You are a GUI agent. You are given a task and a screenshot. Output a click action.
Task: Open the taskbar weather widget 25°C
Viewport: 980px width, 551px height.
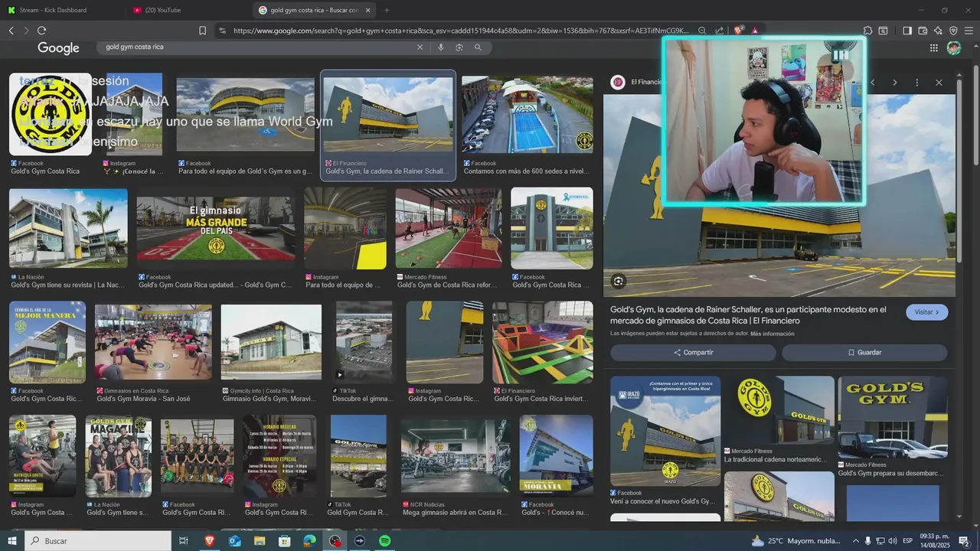(x=797, y=541)
